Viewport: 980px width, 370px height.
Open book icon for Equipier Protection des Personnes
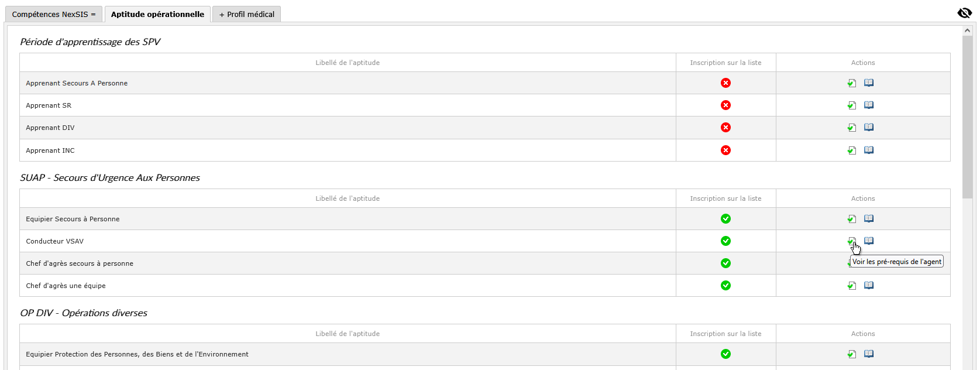869,354
